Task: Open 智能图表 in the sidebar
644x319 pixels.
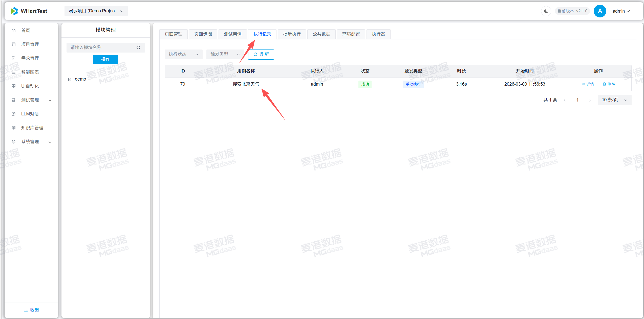Action: click(30, 72)
